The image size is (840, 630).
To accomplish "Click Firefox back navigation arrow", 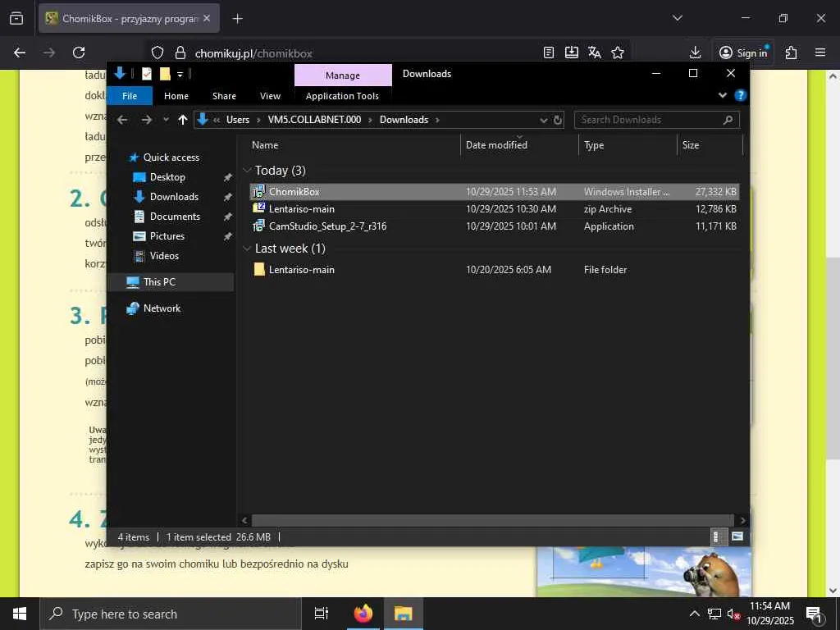I will [20, 52].
